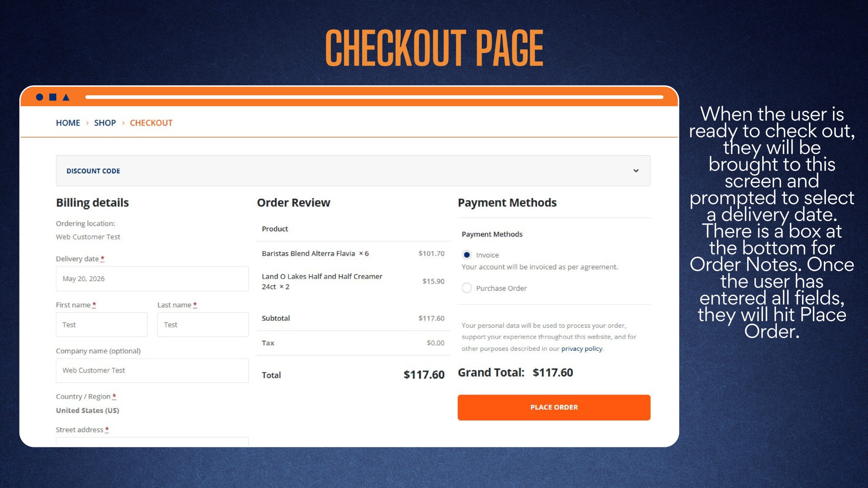
Task: Select the Purchase Order radio button
Action: (x=467, y=288)
